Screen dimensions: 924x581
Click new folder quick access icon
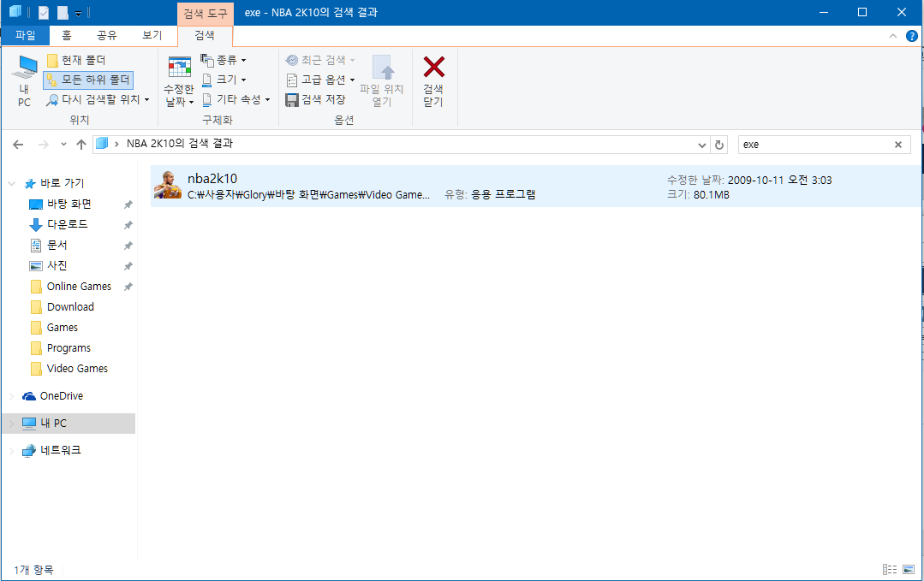[x=63, y=12]
